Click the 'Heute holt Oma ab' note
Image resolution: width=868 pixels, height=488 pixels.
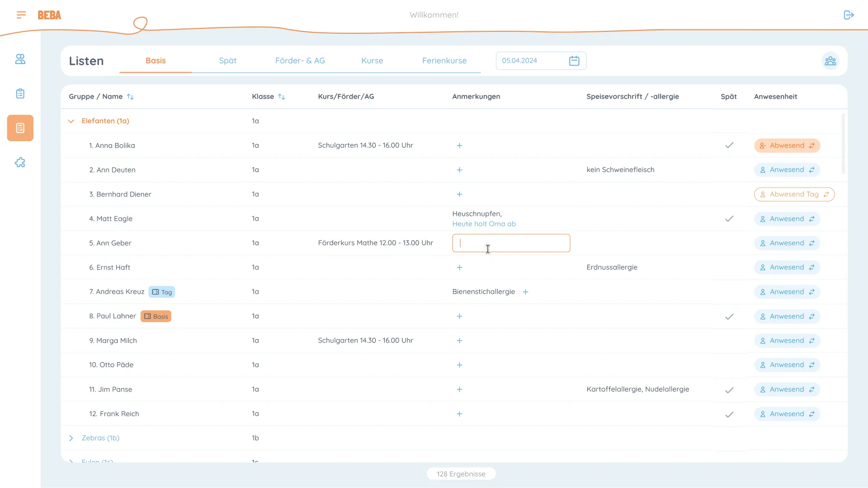click(484, 224)
